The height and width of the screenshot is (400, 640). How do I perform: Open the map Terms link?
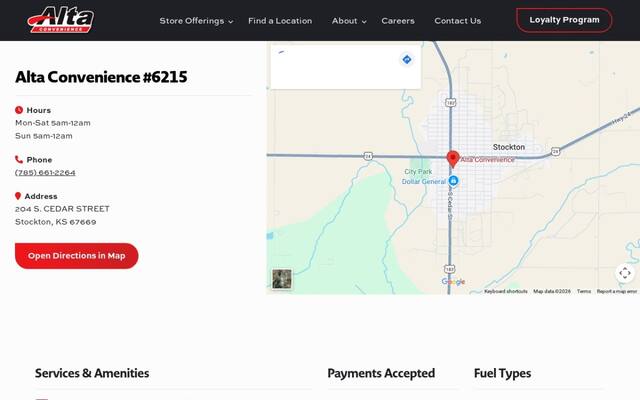(x=584, y=291)
